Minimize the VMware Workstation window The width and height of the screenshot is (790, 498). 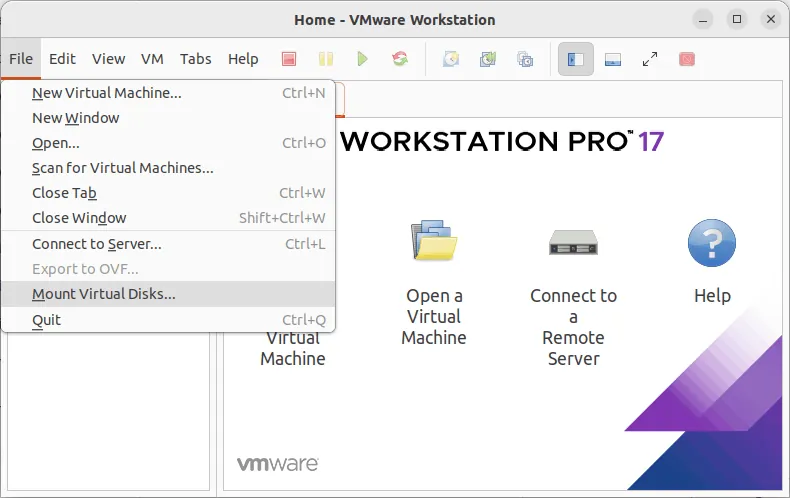703,20
